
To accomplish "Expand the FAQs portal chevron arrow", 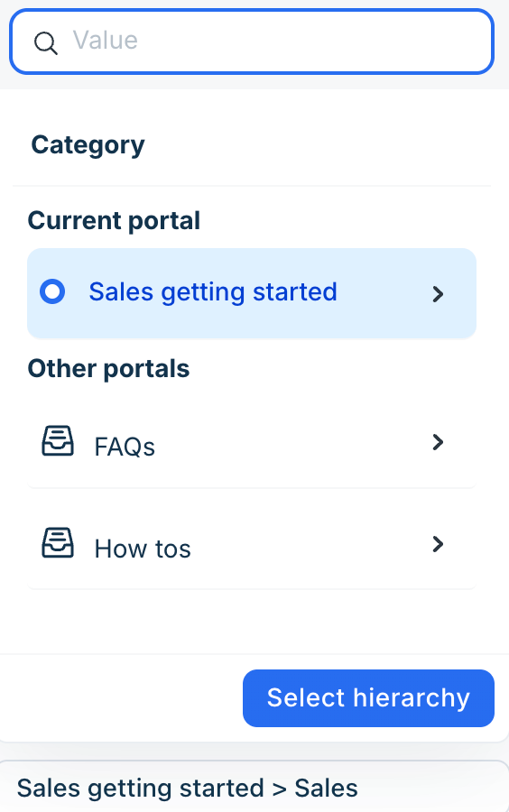I will click(x=438, y=442).
